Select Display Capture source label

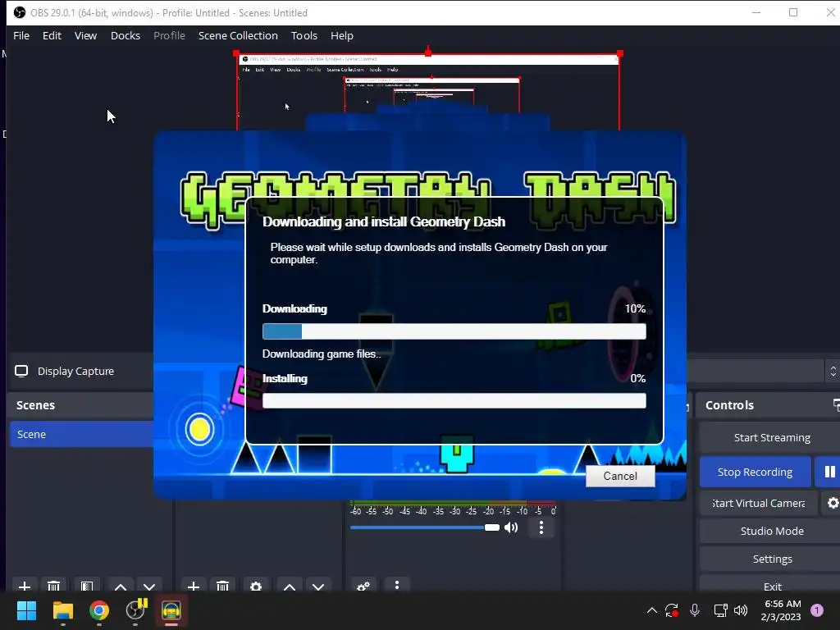tap(75, 372)
